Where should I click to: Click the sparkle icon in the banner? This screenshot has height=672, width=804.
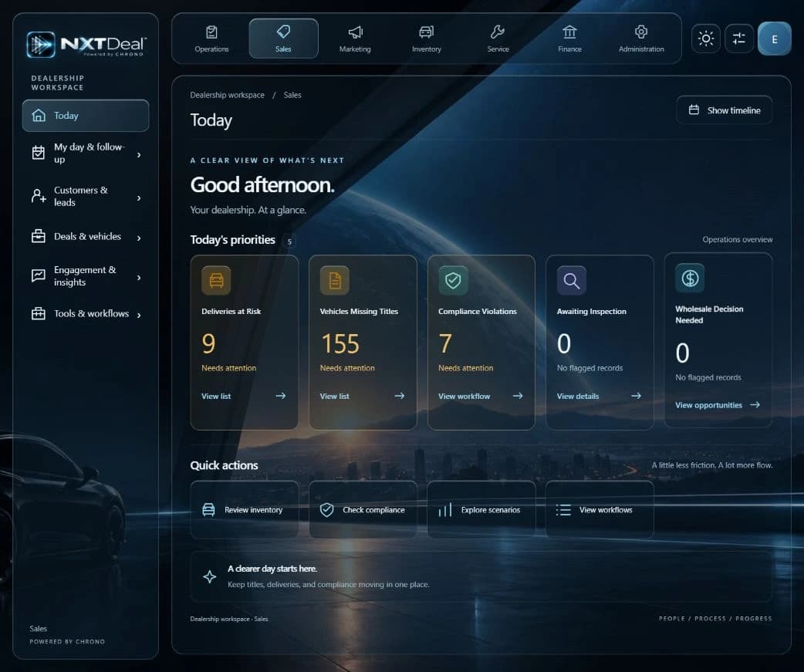pos(209,576)
